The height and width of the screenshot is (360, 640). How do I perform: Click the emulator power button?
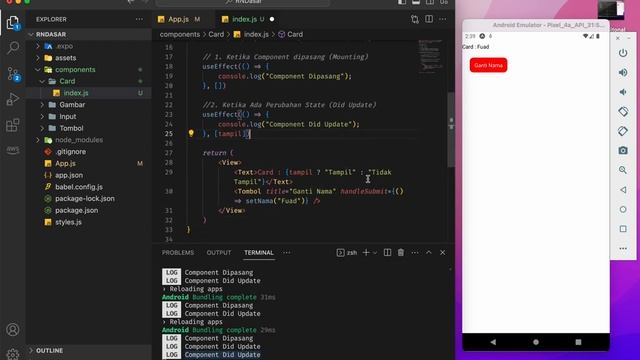pyautogui.click(x=623, y=53)
